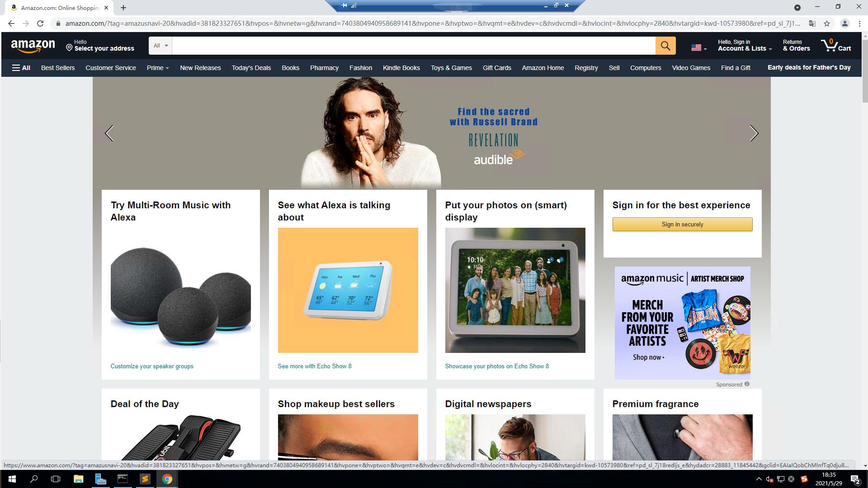Select the All search category dropdown
Viewport: 868px width, 488px height.
click(160, 45)
